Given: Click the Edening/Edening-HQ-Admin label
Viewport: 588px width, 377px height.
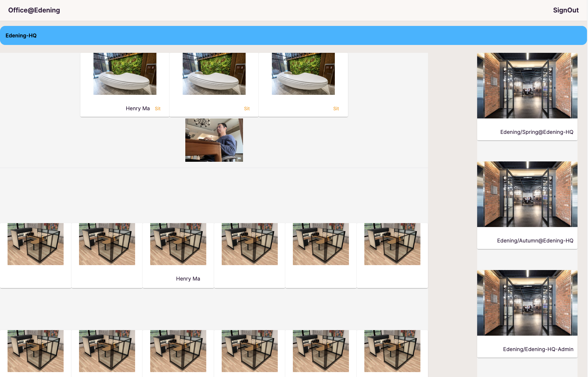Looking at the screenshot, I should pos(538,349).
